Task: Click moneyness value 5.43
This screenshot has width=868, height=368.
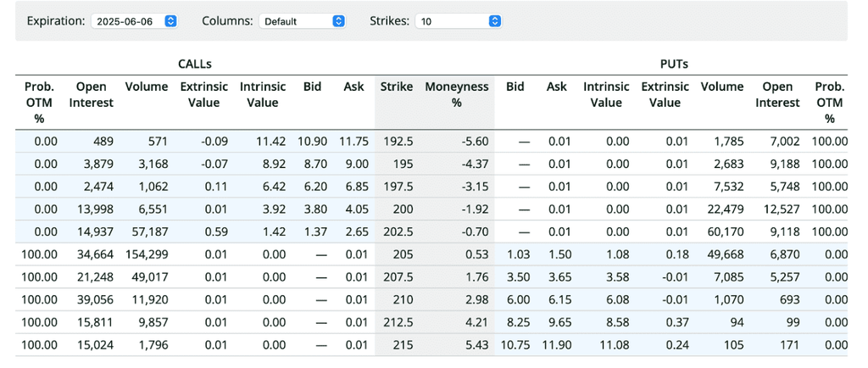Action: (478, 345)
